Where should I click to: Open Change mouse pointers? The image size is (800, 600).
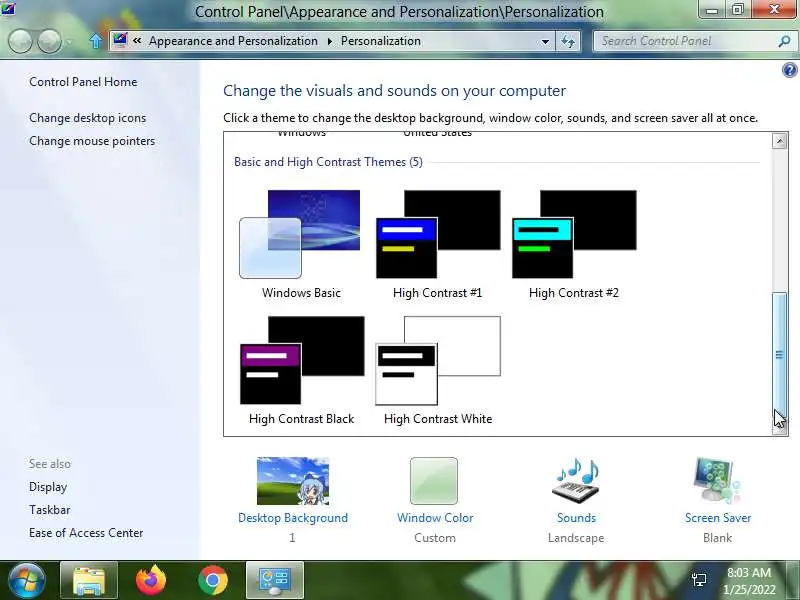click(x=92, y=141)
